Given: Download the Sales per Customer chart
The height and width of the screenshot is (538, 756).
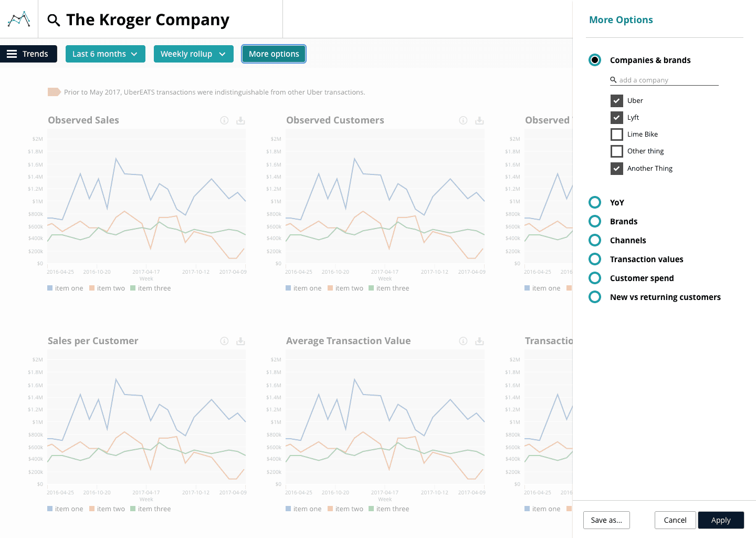Looking at the screenshot, I should (240, 341).
